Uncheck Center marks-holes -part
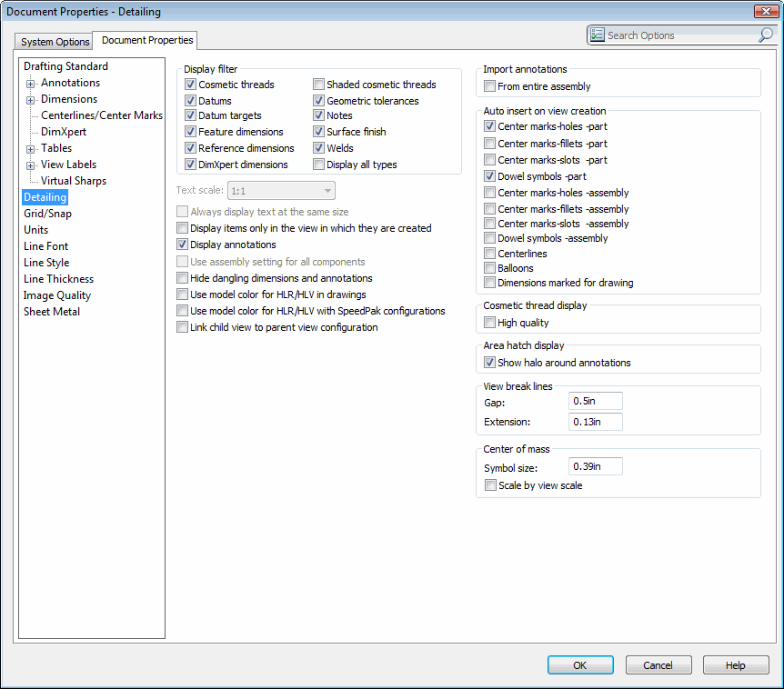 pyautogui.click(x=489, y=126)
